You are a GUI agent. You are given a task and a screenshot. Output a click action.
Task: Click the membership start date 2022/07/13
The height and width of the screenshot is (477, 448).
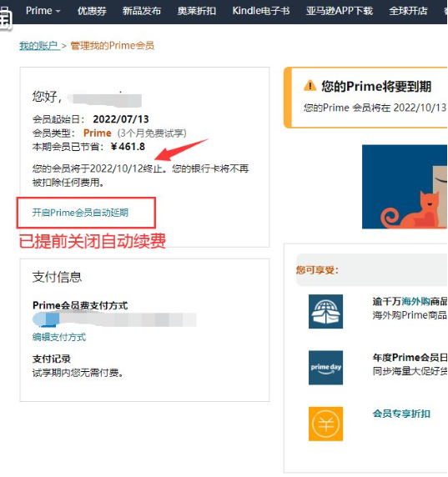tap(121, 119)
